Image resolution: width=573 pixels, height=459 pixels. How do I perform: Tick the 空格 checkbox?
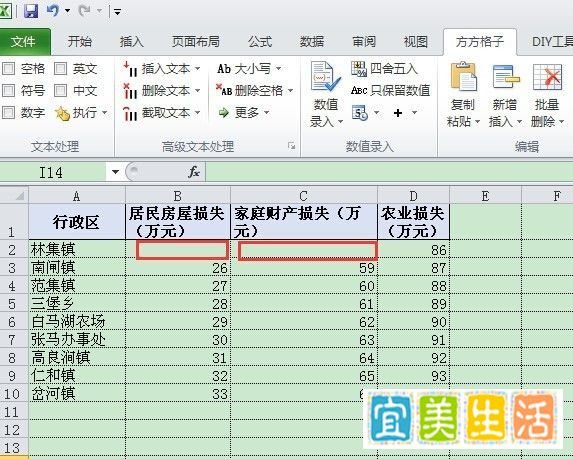tap(8, 68)
